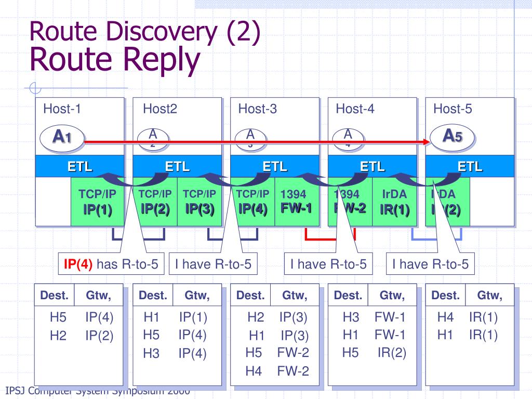
Task: Click H5 in the table listing H2 IP(2)
Action: tap(58, 317)
